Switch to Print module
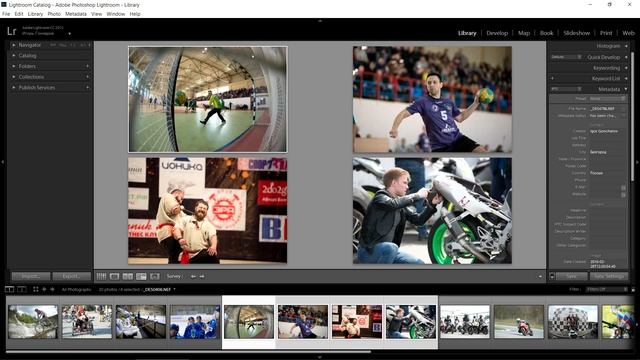This screenshot has width=640, height=360. point(606,33)
